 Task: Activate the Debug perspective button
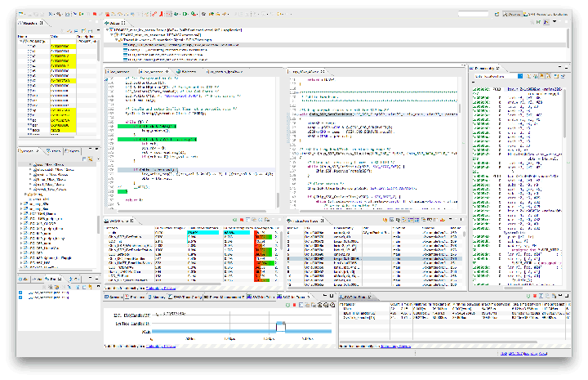[x=513, y=14]
